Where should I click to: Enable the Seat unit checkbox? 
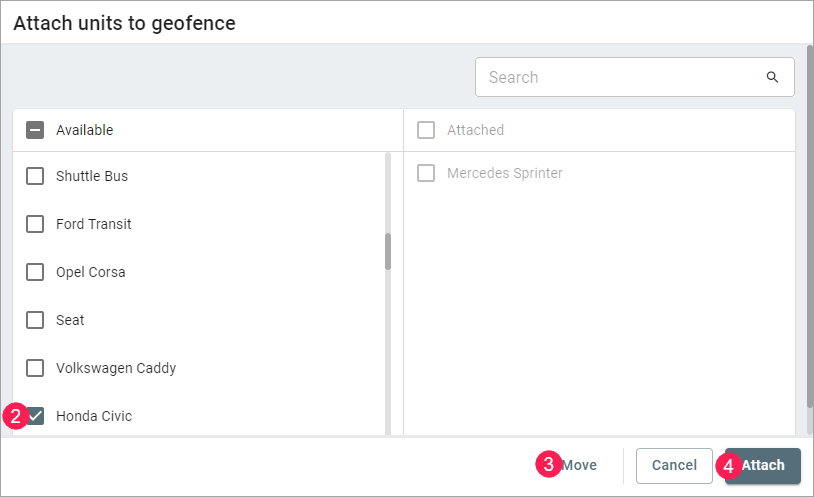35,320
